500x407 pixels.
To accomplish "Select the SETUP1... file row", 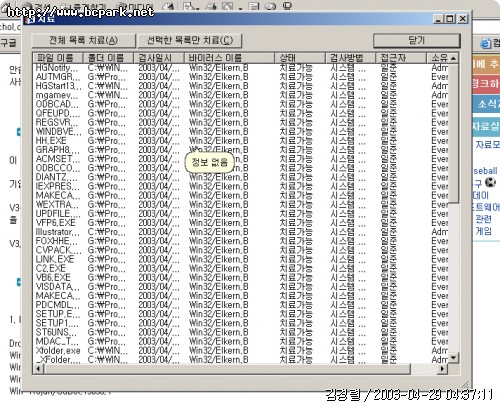I will (241, 324).
